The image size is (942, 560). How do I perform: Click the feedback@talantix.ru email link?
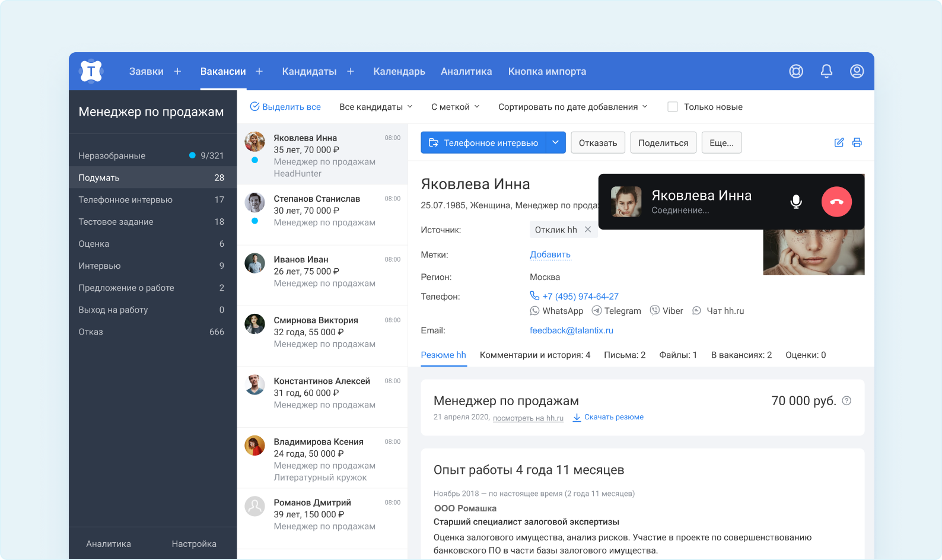point(571,330)
